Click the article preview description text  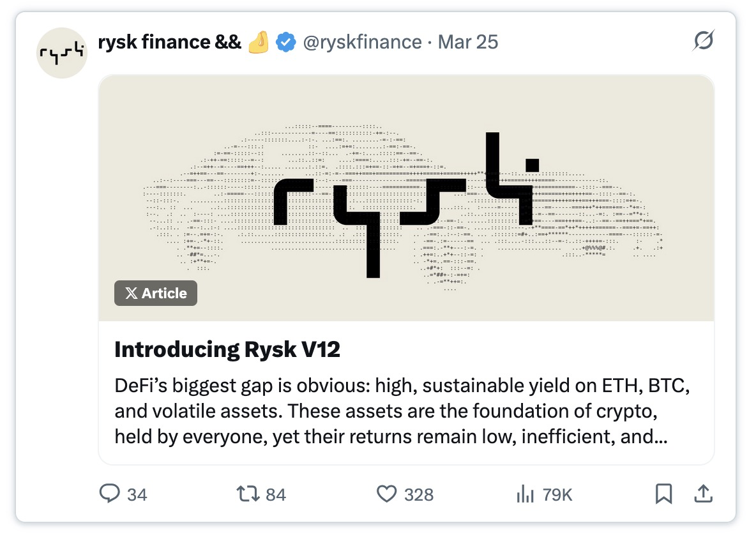tap(402, 411)
